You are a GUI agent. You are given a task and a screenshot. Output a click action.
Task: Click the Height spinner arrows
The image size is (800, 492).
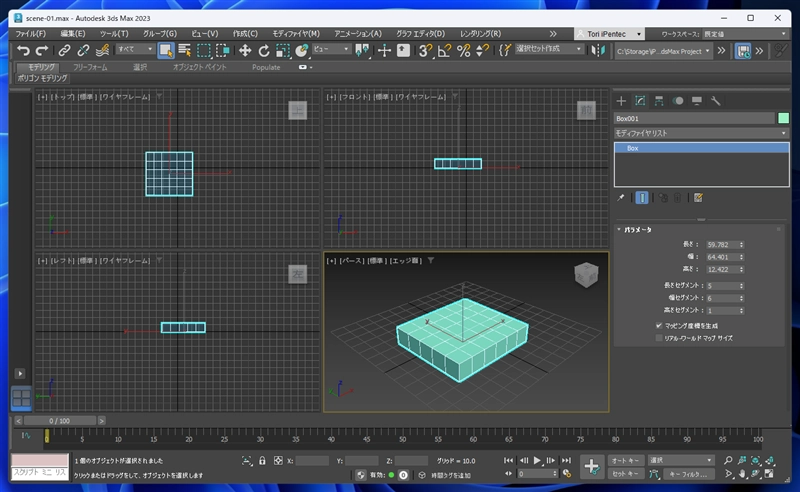741,269
